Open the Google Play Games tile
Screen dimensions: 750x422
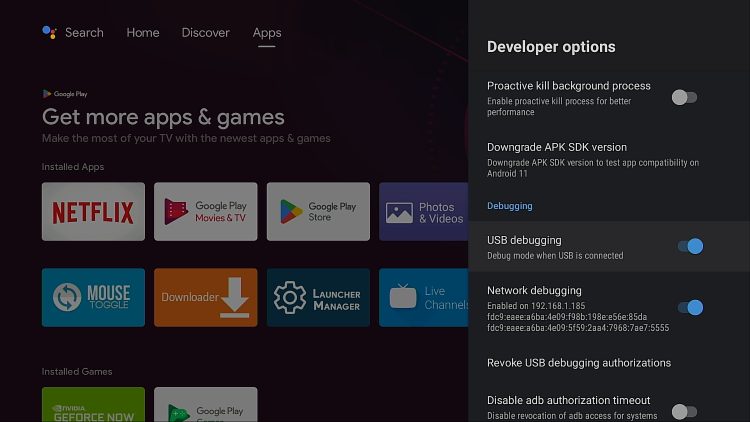coord(206,405)
